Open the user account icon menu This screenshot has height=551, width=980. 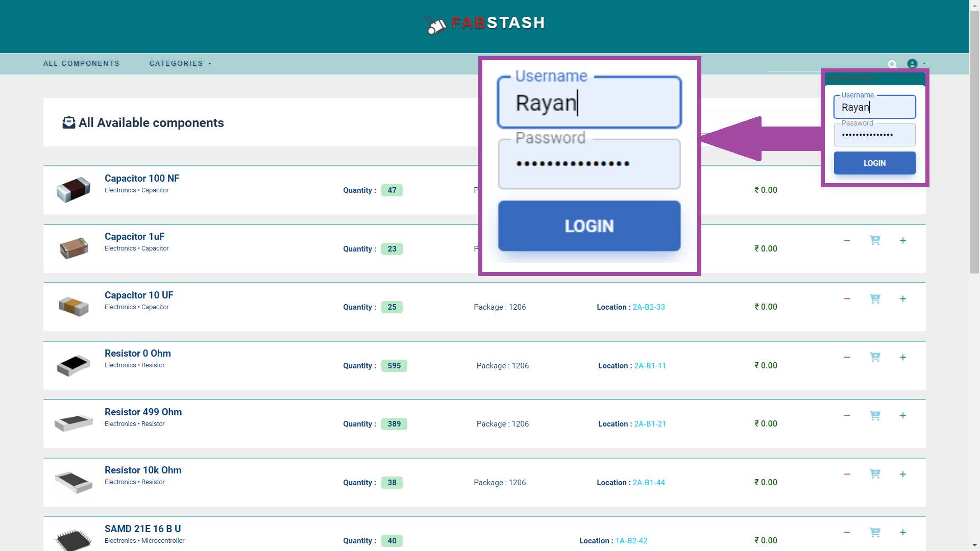(913, 64)
